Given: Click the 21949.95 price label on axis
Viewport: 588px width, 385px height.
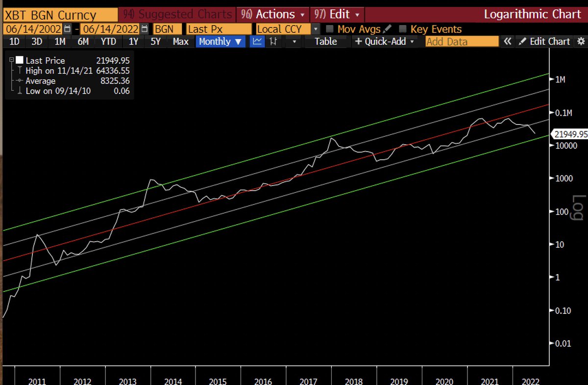Looking at the screenshot, I should (x=570, y=134).
